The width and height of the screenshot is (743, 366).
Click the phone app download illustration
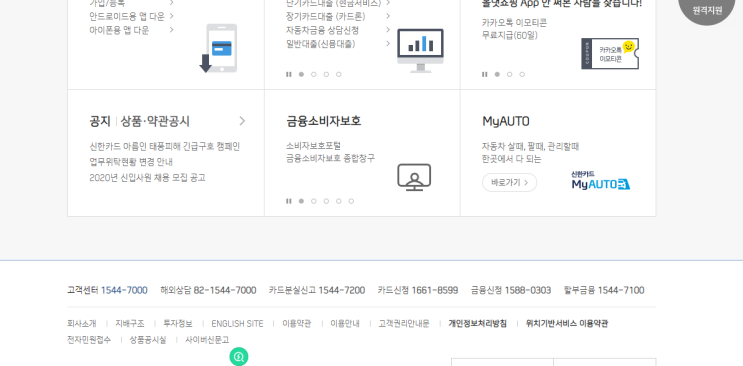218,48
